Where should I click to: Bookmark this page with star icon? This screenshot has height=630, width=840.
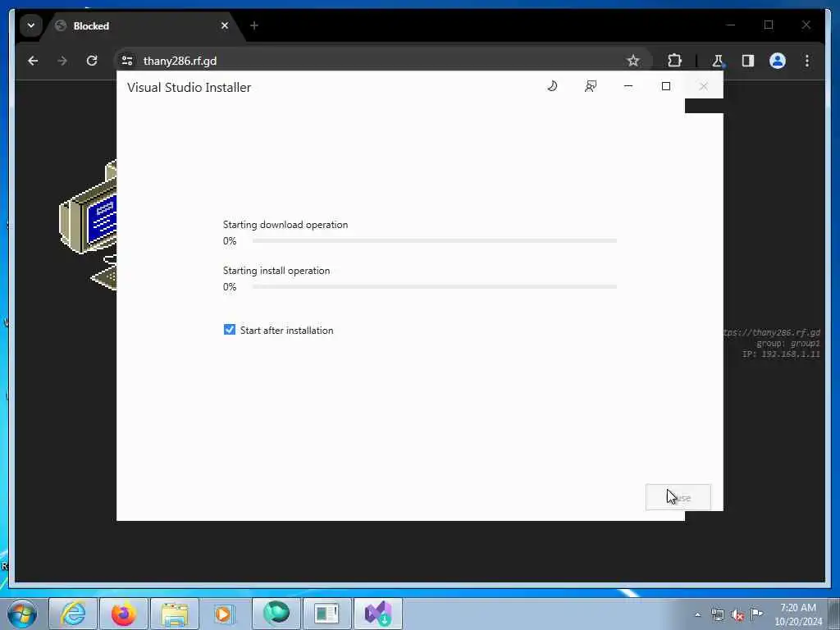[x=632, y=61]
